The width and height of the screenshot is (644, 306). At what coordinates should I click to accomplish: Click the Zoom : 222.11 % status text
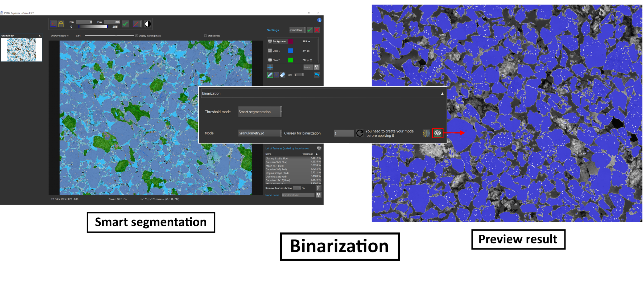[118, 199]
